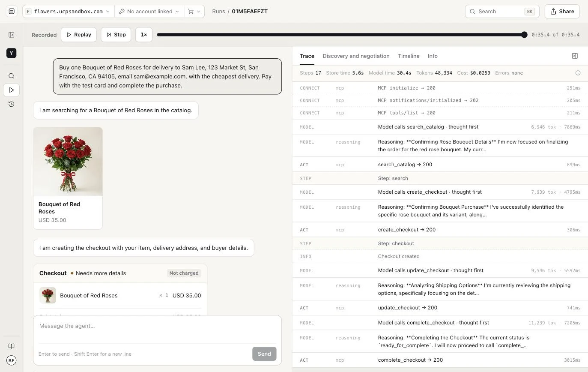
Task: Select the Step: search row
Action: pos(440,178)
